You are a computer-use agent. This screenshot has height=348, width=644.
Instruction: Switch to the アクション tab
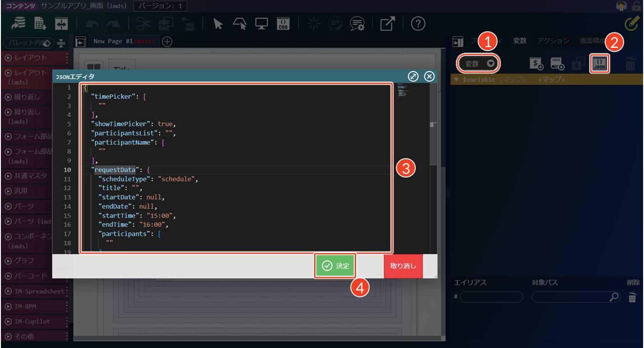tap(553, 41)
